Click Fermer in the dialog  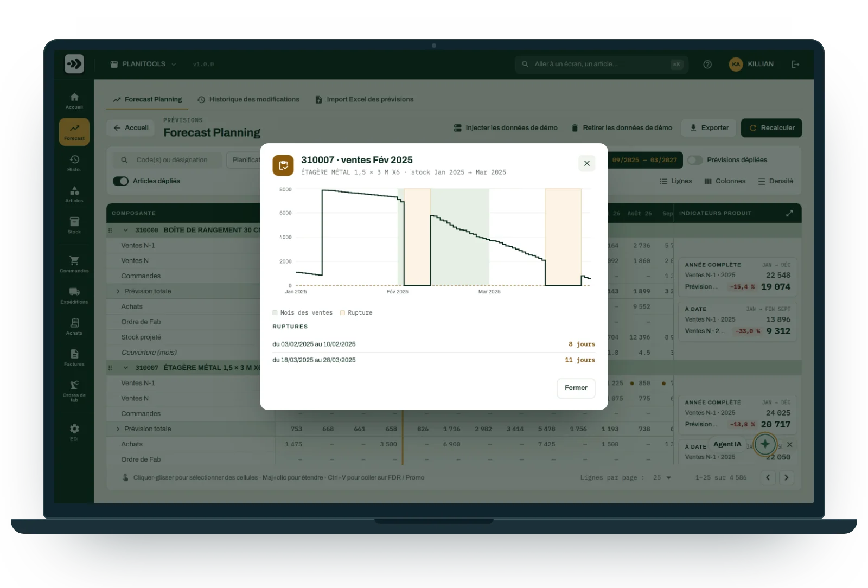576,388
